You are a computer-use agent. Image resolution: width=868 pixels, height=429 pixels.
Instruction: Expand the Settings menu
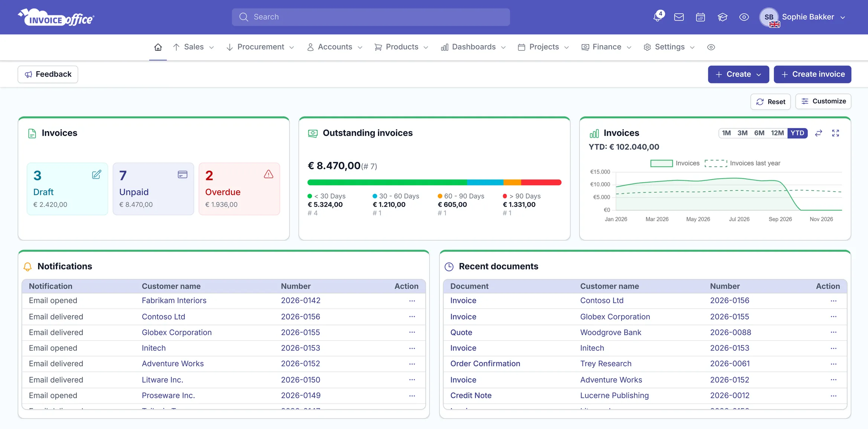669,47
